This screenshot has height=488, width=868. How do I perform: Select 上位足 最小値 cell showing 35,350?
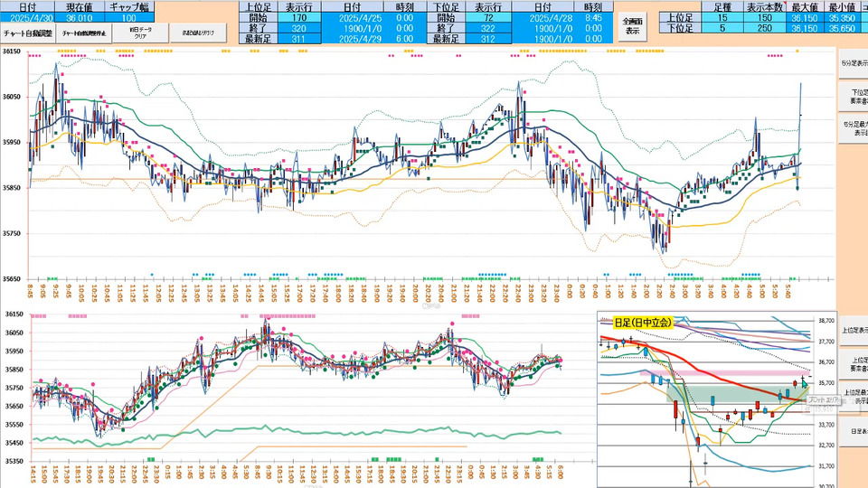click(x=842, y=18)
